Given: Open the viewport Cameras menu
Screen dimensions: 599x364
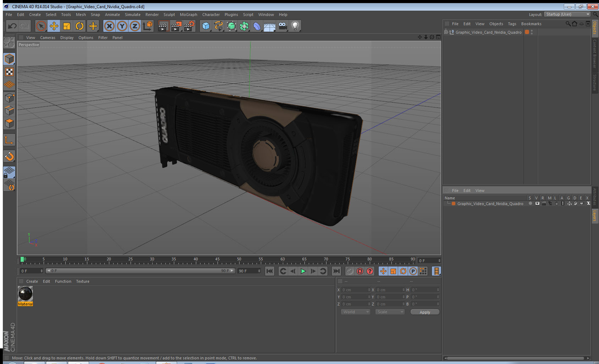Looking at the screenshot, I should pyautogui.click(x=48, y=38).
